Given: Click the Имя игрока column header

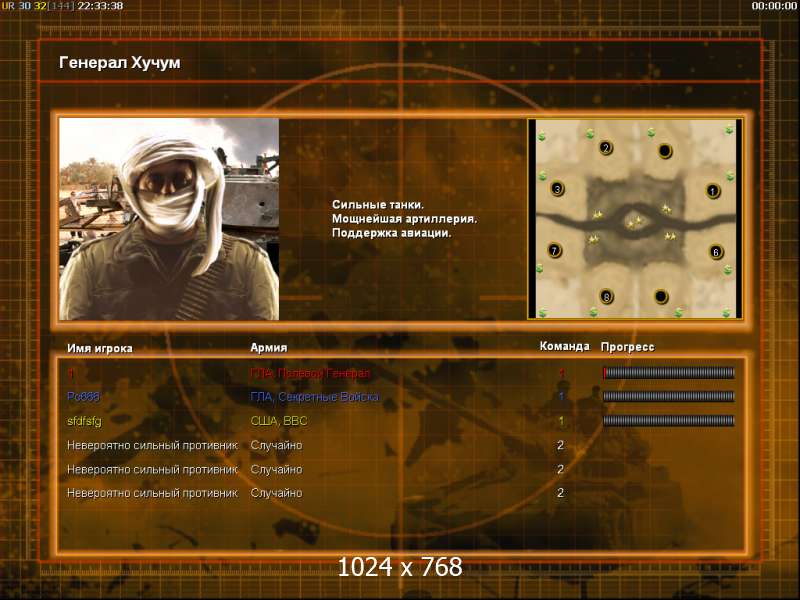Looking at the screenshot, I should tap(100, 348).
